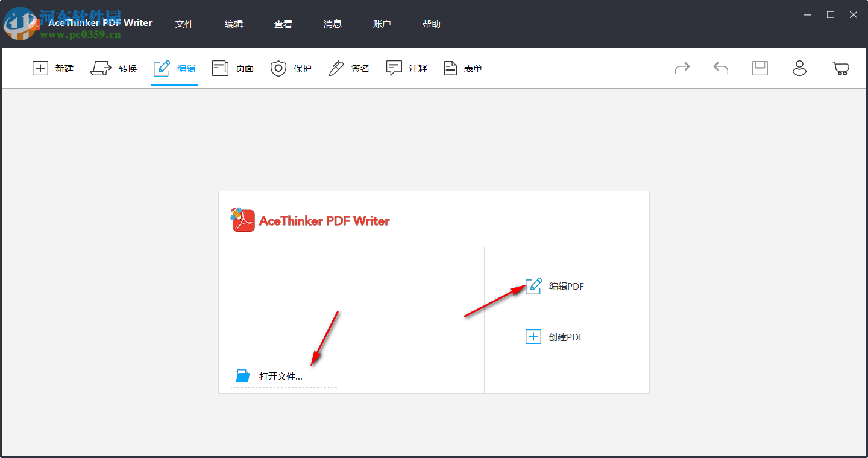Switch to the 编辑 tab
Image resolution: width=868 pixels, height=458 pixels.
[174, 68]
